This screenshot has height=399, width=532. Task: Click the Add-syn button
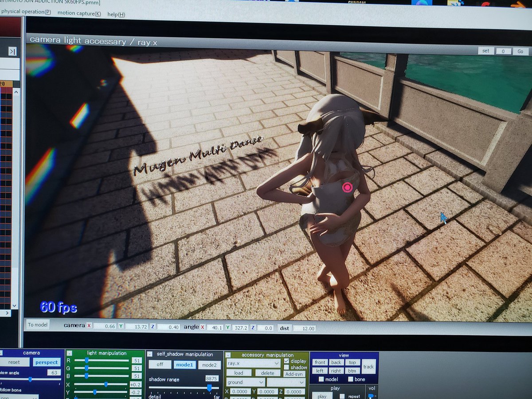pyautogui.click(x=294, y=374)
